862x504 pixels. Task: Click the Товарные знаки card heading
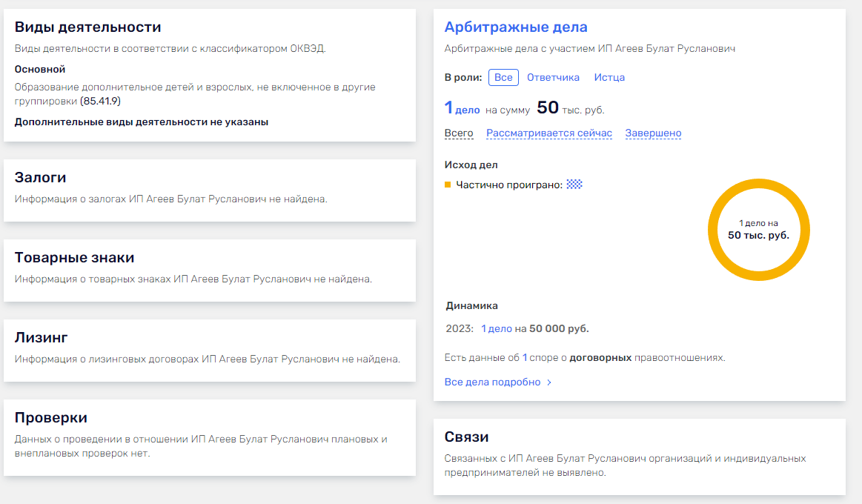pyautogui.click(x=74, y=257)
